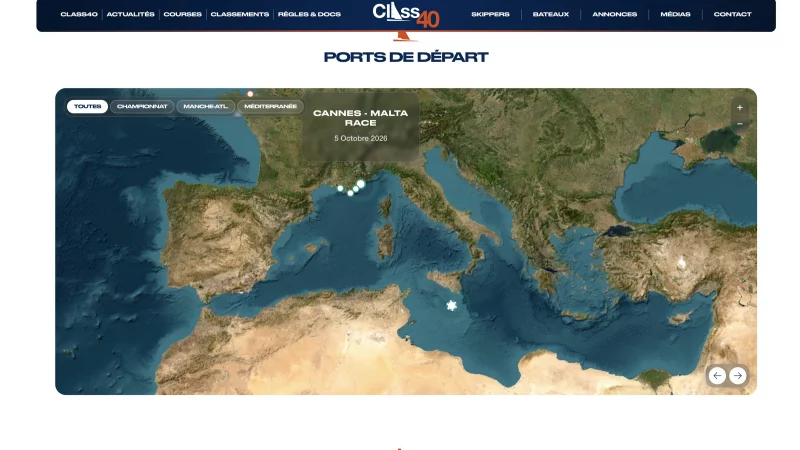The width and height of the screenshot is (800, 450).
Task: Open the Class40 logo home link
Action: click(x=406, y=15)
